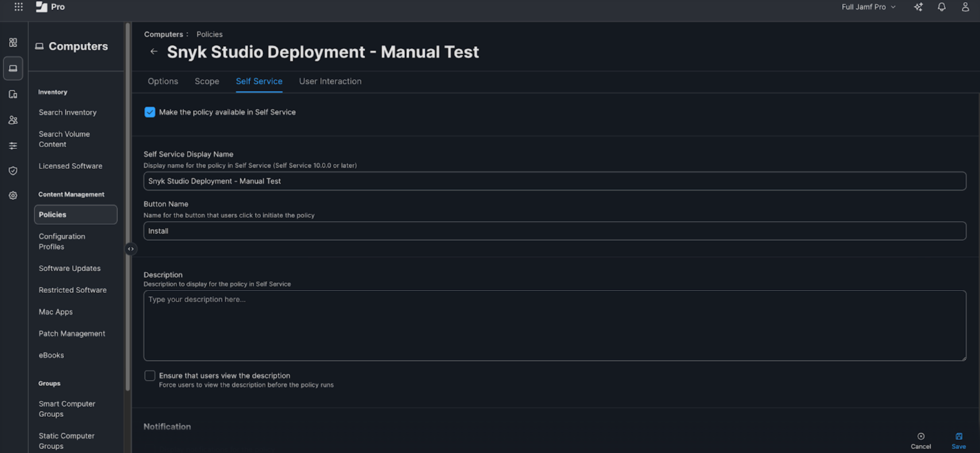Go back using the left arrow
This screenshot has height=453, width=980.
click(154, 52)
